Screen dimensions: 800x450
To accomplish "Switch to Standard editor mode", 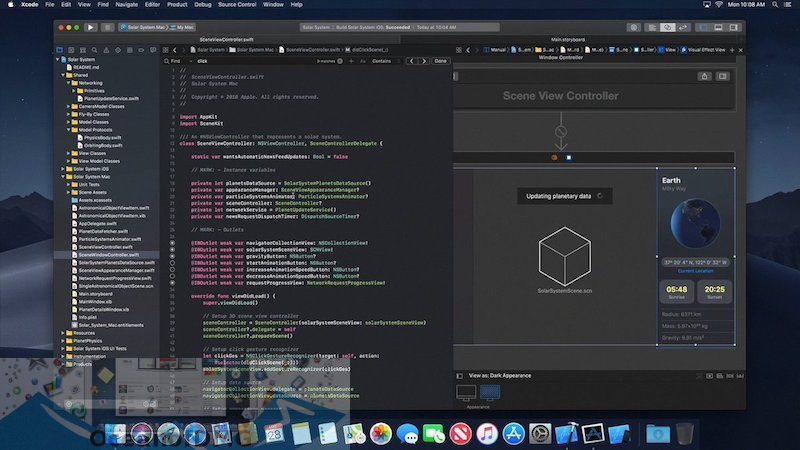I will 652,27.
